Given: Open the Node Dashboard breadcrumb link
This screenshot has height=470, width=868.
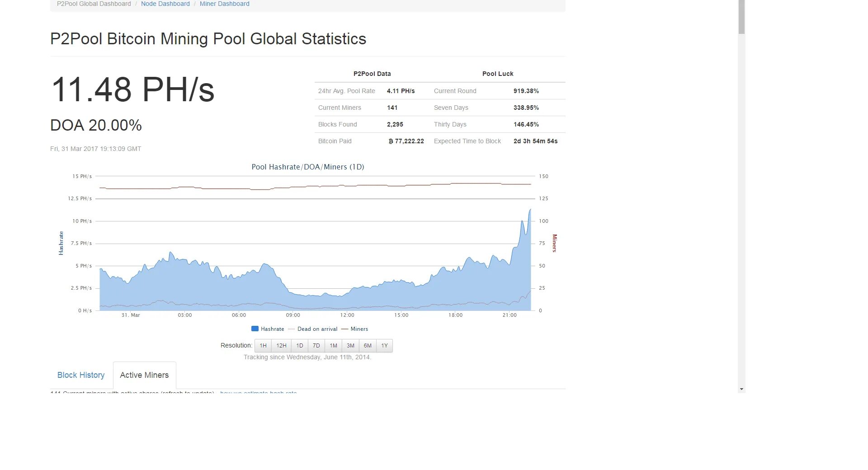Looking at the screenshot, I should coord(165,4).
